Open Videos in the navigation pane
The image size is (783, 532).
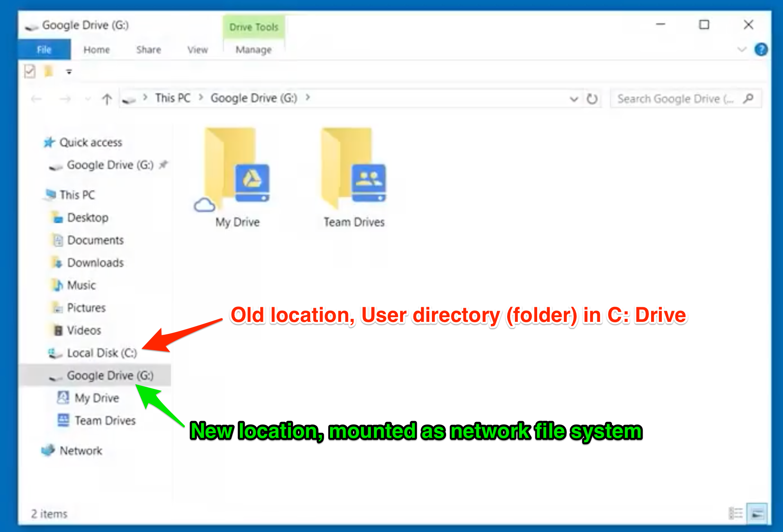84,330
